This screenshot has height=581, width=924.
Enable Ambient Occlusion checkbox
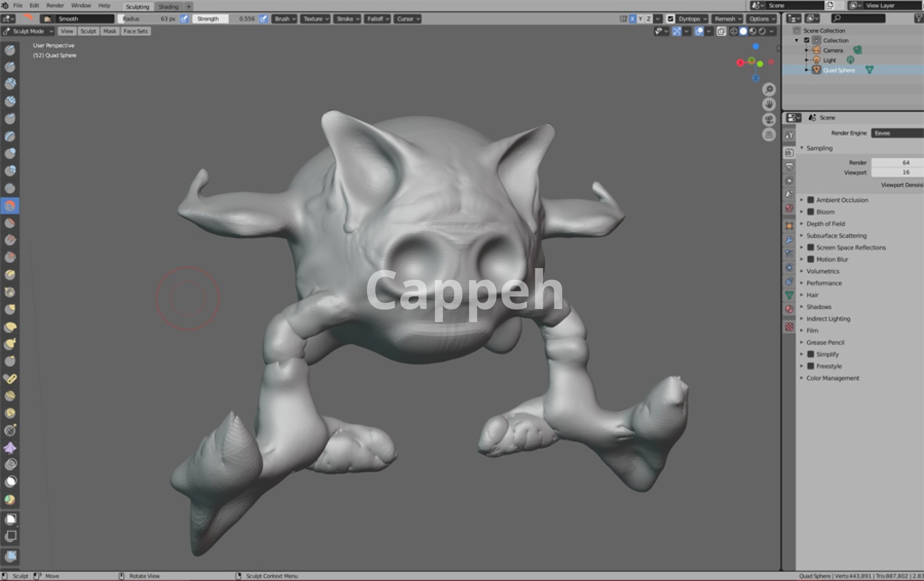[x=810, y=200]
